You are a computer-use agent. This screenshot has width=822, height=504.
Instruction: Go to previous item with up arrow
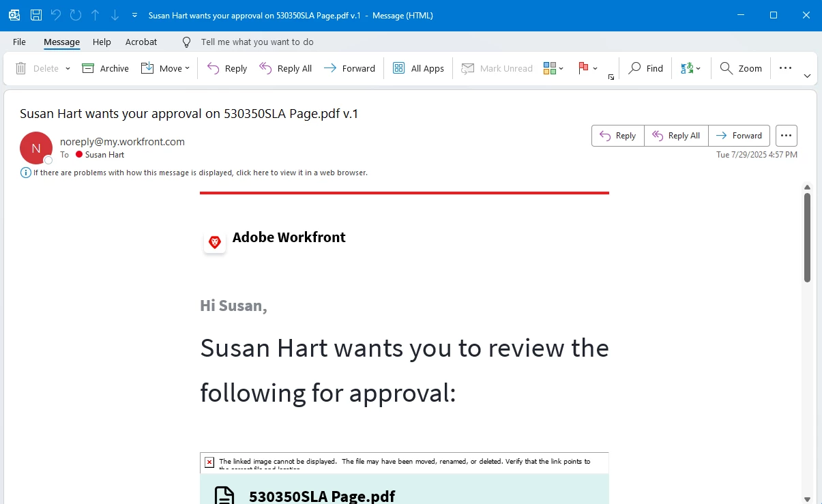tap(96, 15)
